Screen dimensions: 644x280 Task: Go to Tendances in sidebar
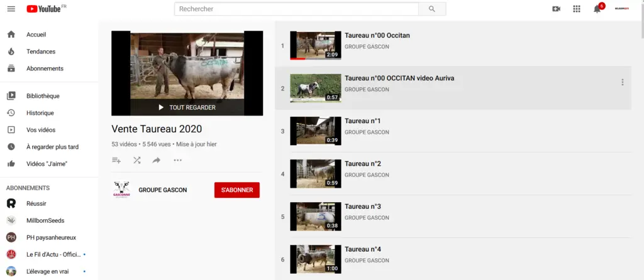pos(41,51)
